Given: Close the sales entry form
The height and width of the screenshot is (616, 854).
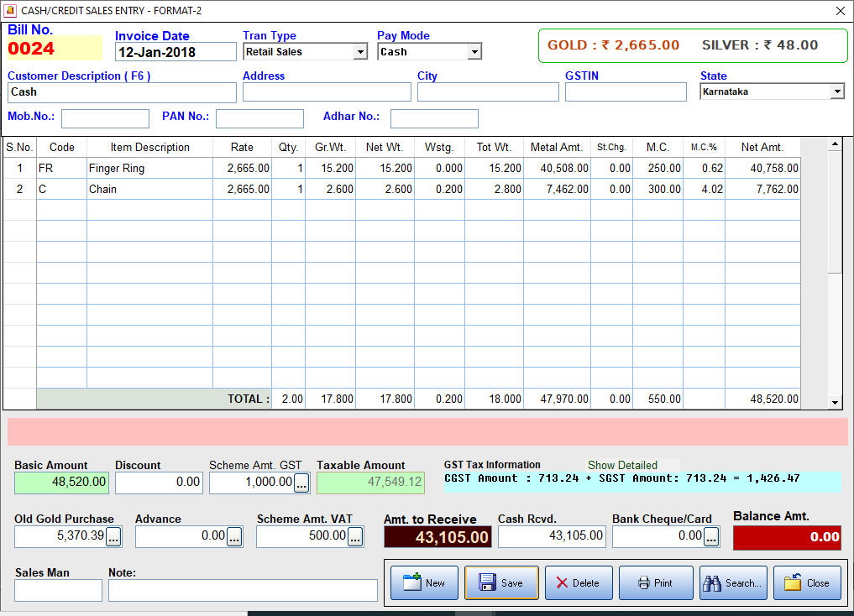Looking at the screenshot, I should [807, 582].
